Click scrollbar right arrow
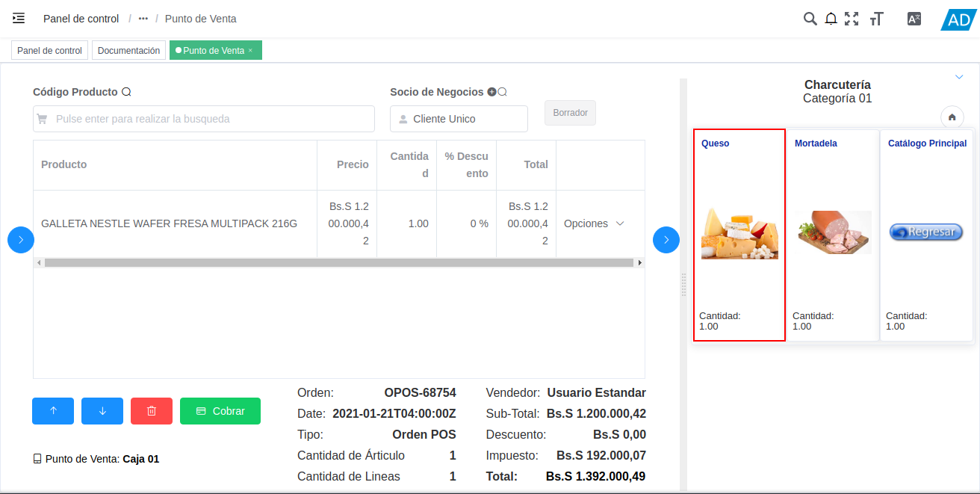Screen dimensions: 980x494 coord(639,263)
